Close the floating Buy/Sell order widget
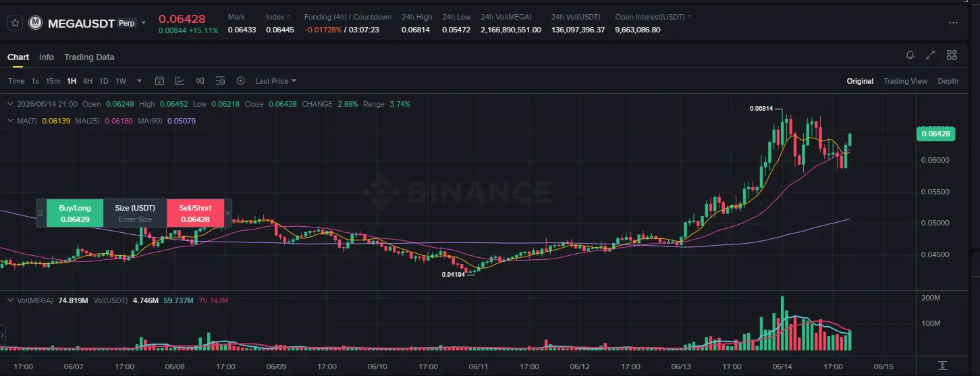This screenshot has height=376, width=980. click(x=227, y=213)
